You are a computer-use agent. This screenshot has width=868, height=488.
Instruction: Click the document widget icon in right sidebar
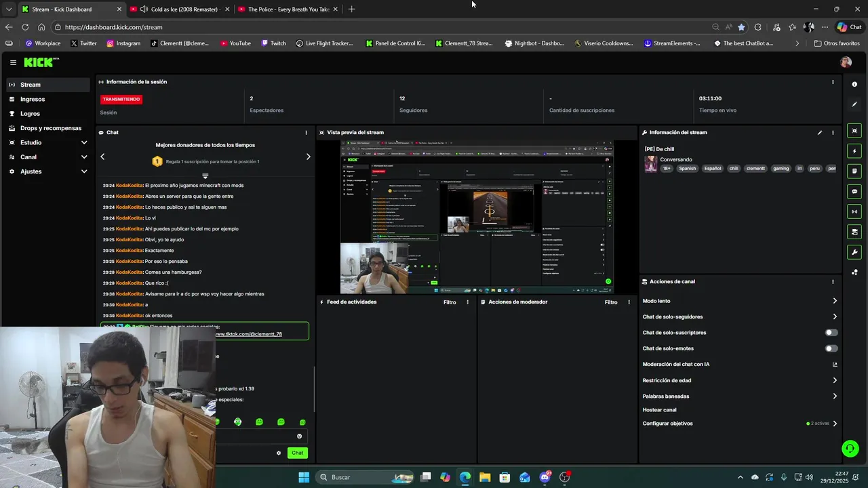click(854, 171)
